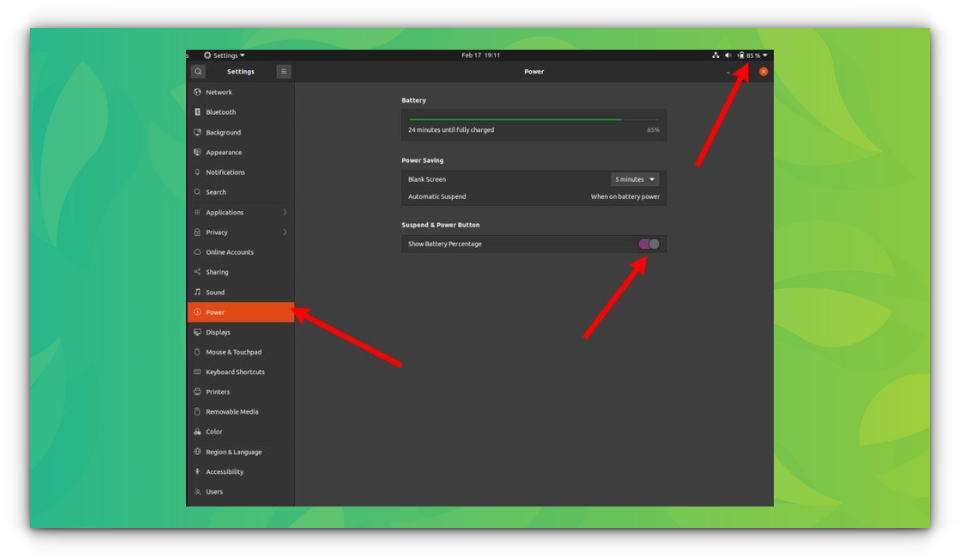
Task: Click the Power icon in highlighted row
Action: pyautogui.click(x=197, y=312)
